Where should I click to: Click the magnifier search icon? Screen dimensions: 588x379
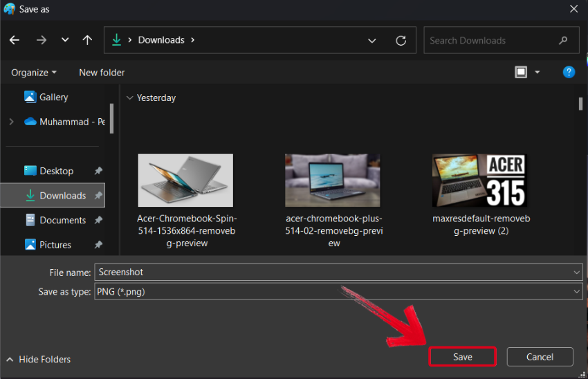pyautogui.click(x=563, y=40)
